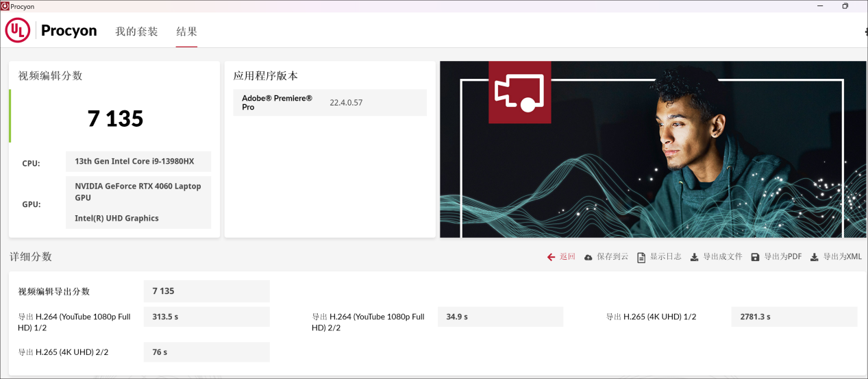Select 显示日志 to view logs
The image size is (868, 379).
(665, 256)
